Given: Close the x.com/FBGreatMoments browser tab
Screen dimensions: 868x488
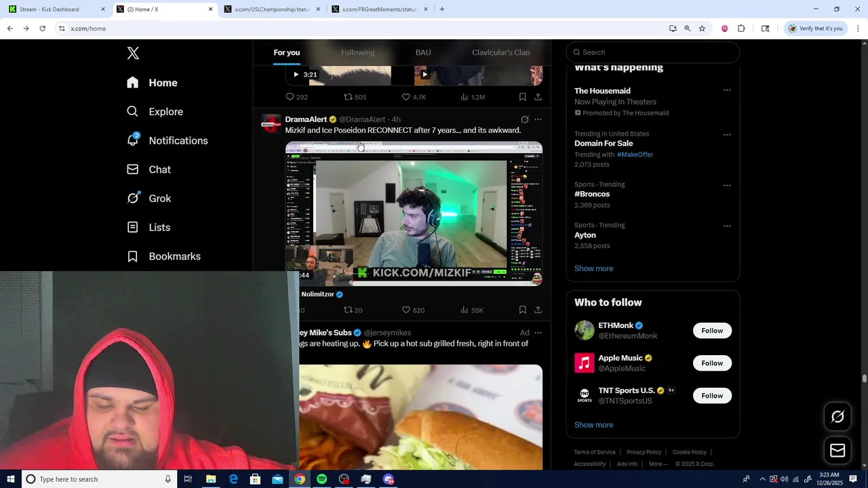Looking at the screenshot, I should [x=426, y=9].
